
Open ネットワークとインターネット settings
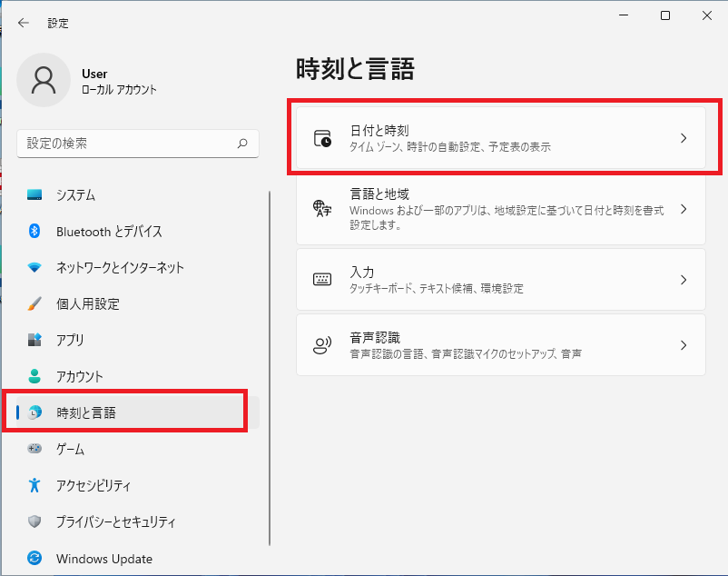point(137,268)
